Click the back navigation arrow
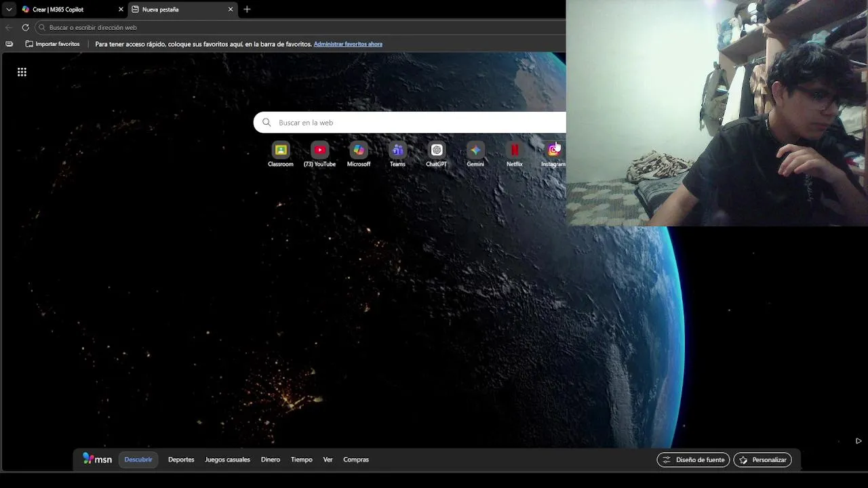The image size is (868, 488). tap(8, 27)
